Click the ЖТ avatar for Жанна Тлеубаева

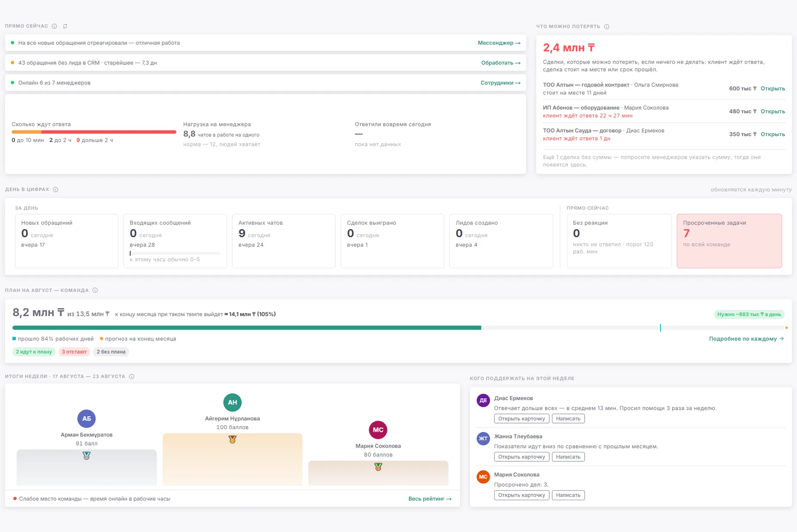click(x=483, y=439)
